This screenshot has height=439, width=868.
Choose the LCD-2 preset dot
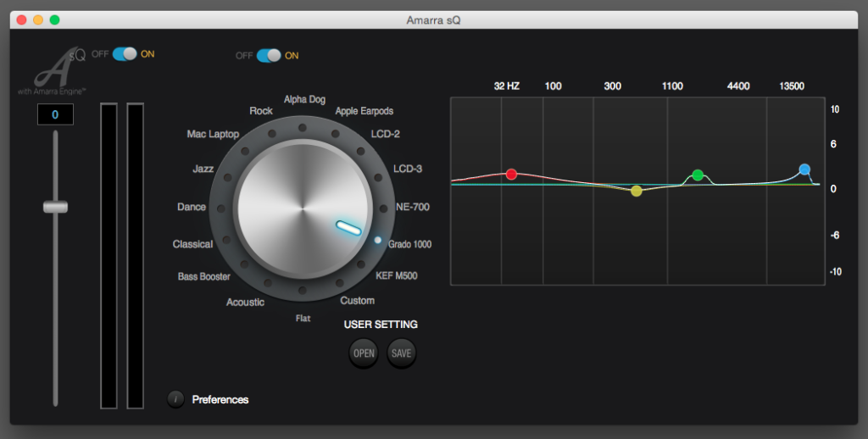point(361,151)
